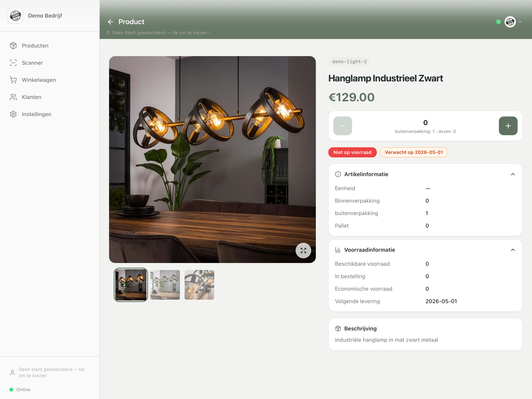Click the info icon beside Artikelinformatie
Image resolution: width=532 pixels, height=399 pixels.
click(338, 174)
